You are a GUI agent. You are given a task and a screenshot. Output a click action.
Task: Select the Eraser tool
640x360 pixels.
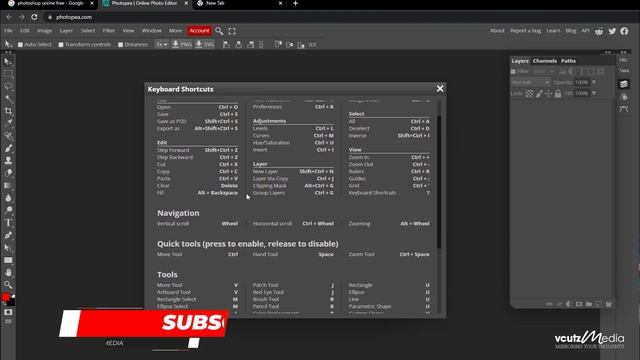[8, 173]
